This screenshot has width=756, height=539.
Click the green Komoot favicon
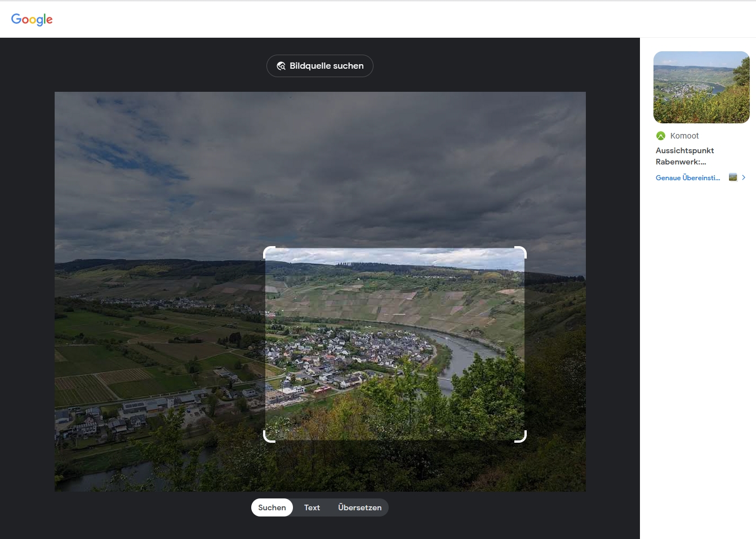(661, 136)
